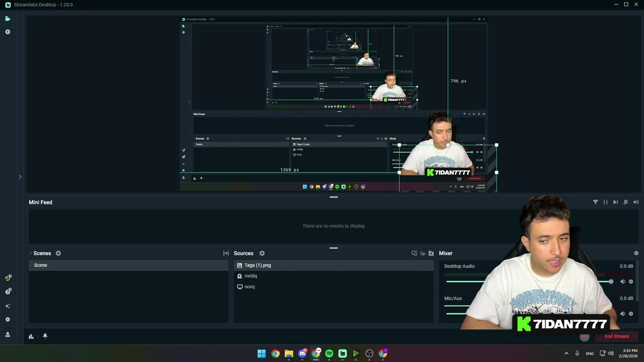Open Mic/Aux gear settings
Screen dimensions: 644x362
(x=631, y=314)
